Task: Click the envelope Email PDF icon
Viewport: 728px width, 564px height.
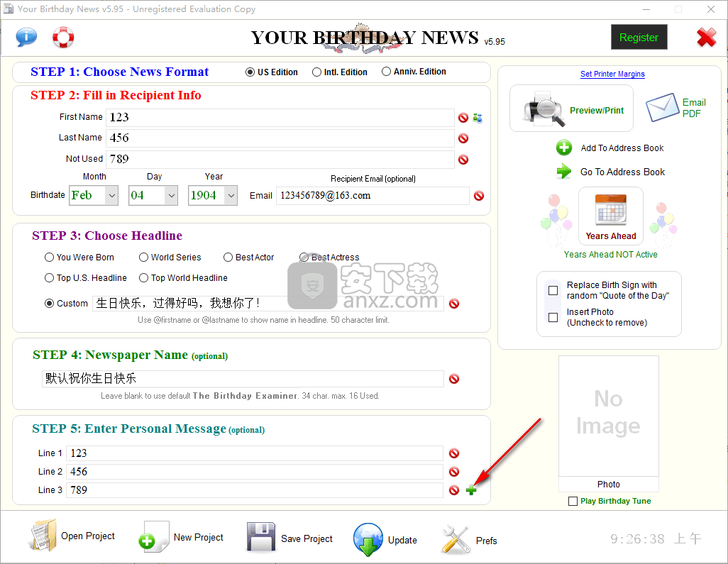Action: pyautogui.click(x=663, y=107)
